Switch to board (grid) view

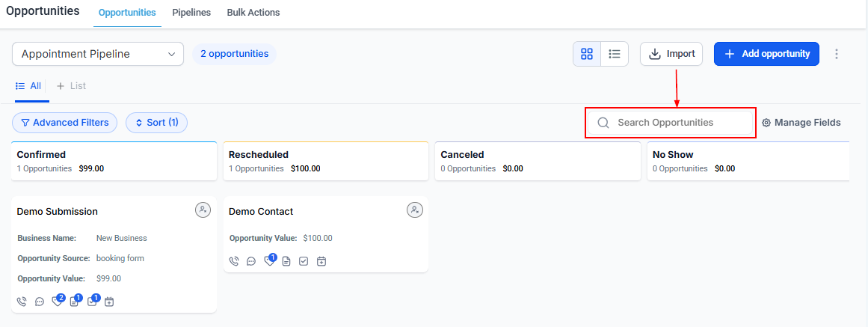click(587, 54)
